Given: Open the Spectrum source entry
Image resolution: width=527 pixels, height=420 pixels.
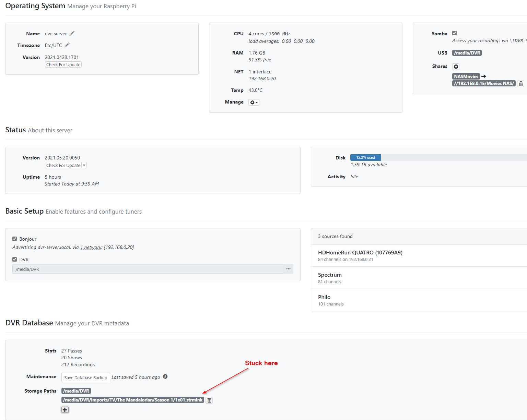Looking at the screenshot, I should click(330, 278).
